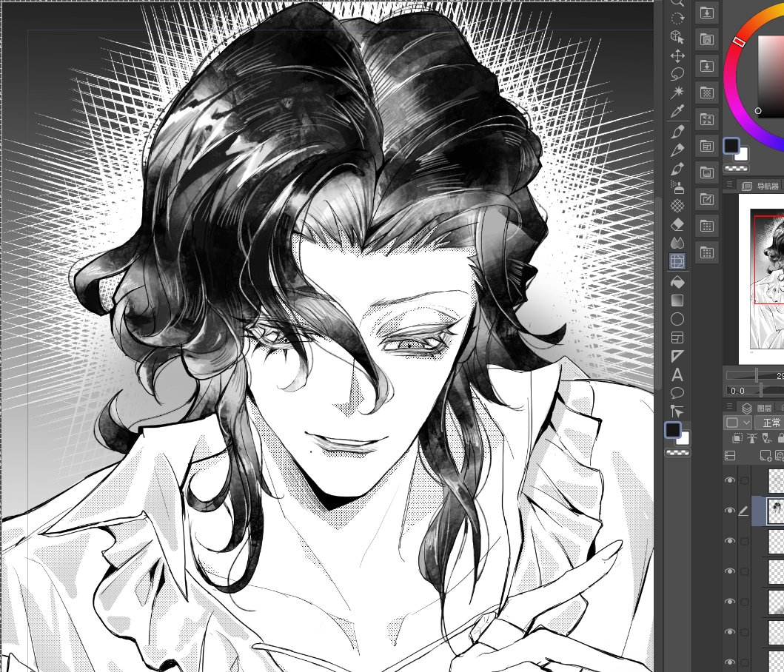Screen dimensions: 784x672
Task: Select the Fill bucket tool
Action: (x=677, y=283)
